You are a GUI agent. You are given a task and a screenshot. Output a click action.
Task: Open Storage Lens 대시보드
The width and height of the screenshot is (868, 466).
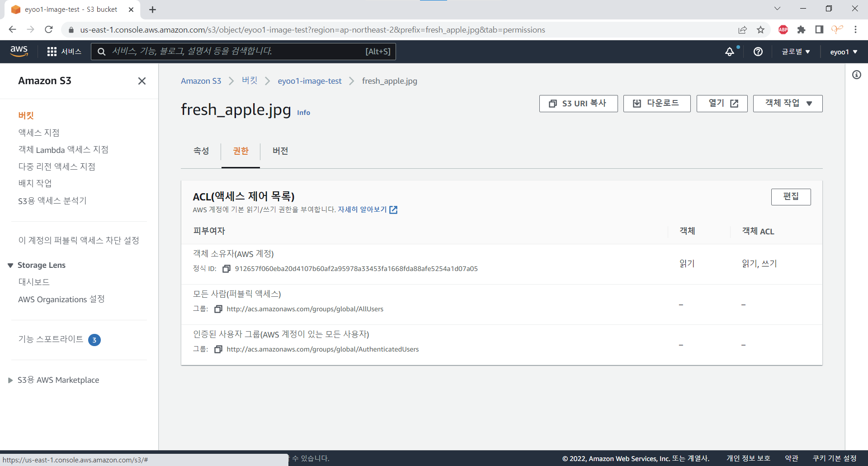pos(34,282)
